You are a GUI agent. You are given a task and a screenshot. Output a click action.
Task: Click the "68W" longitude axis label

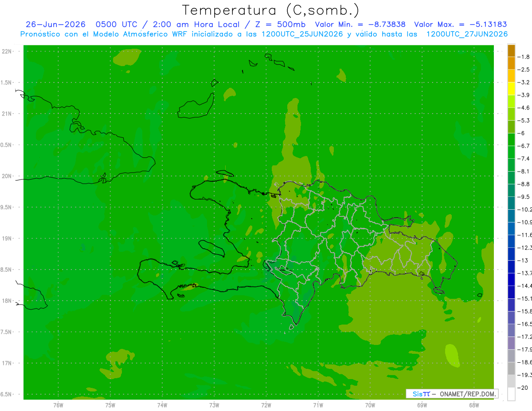(474, 405)
